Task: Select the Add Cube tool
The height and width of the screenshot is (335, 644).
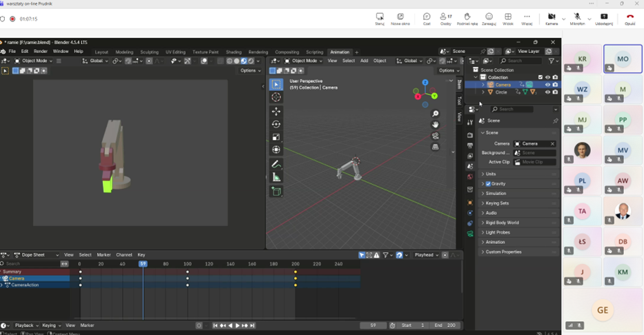Action: (x=276, y=192)
